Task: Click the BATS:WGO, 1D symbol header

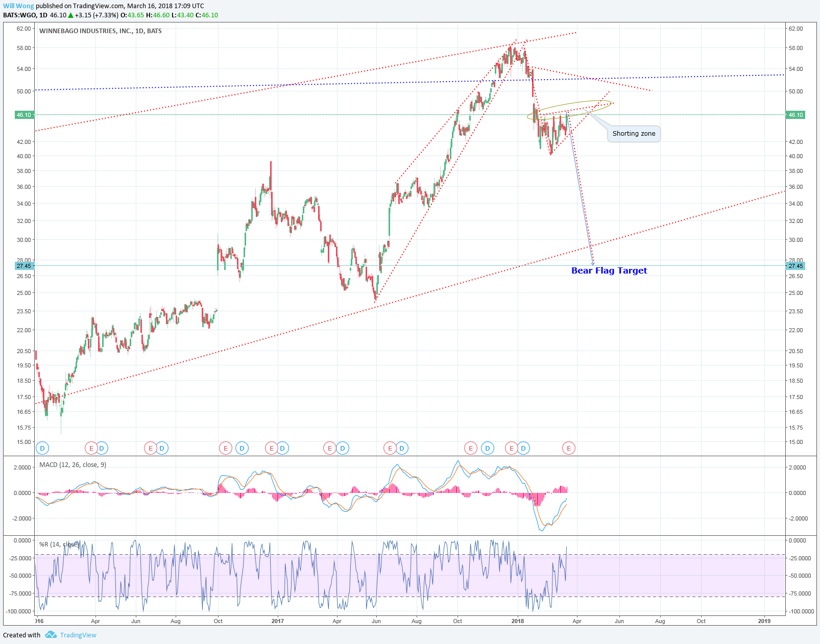Action: pyautogui.click(x=25, y=15)
